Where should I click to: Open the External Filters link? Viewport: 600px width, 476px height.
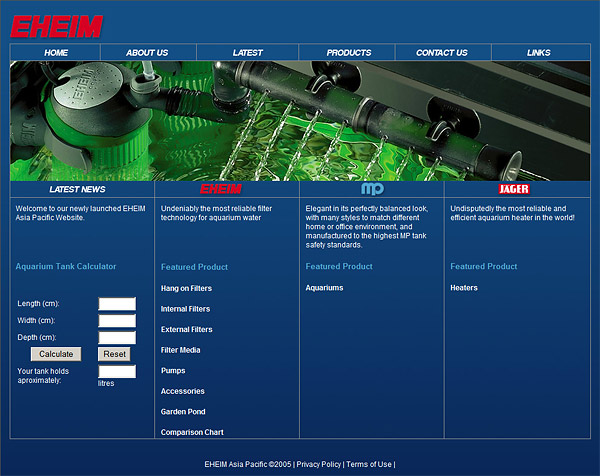point(186,329)
